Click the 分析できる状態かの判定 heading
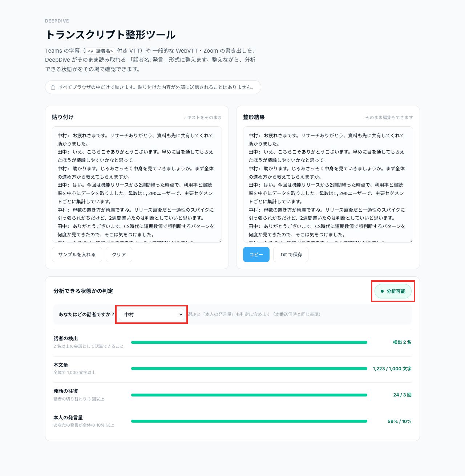 83,291
